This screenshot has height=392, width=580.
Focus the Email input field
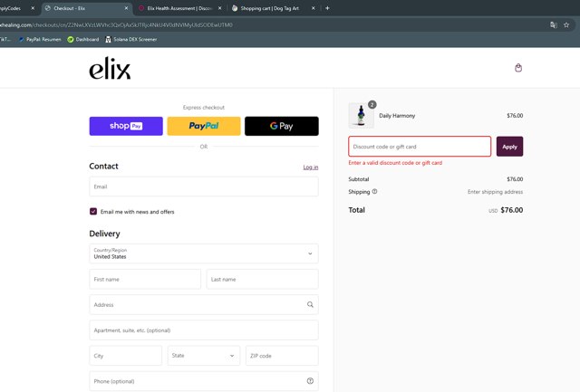pos(204,186)
